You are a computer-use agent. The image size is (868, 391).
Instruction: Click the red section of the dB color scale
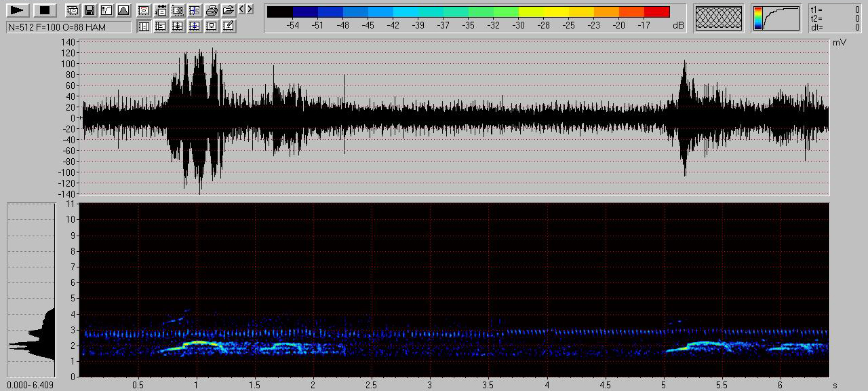coord(656,12)
